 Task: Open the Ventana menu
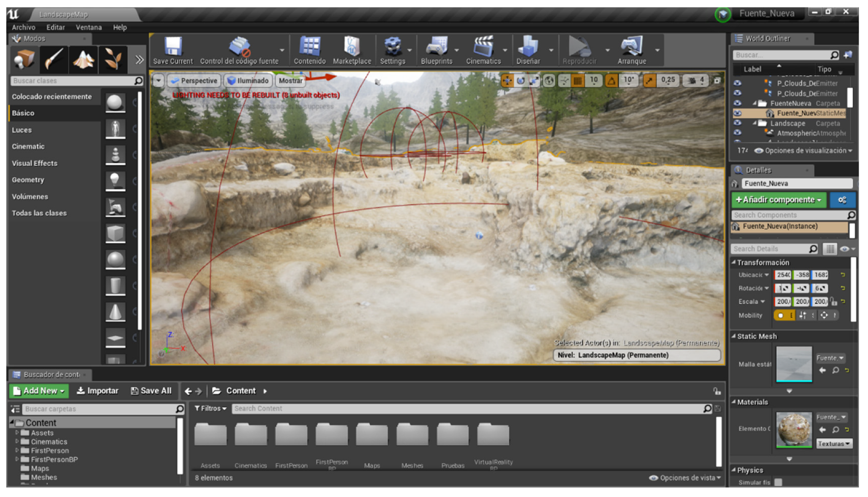tap(88, 27)
